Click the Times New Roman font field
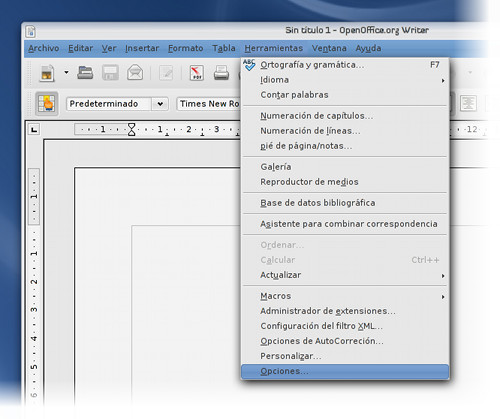 [x=209, y=104]
